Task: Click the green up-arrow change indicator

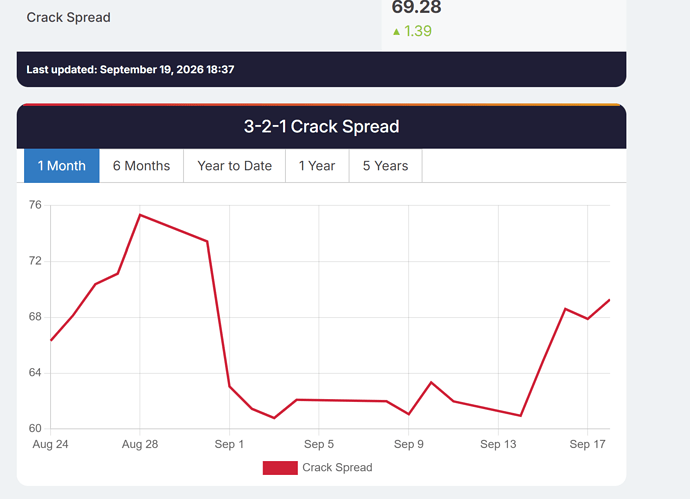Action: point(396,32)
